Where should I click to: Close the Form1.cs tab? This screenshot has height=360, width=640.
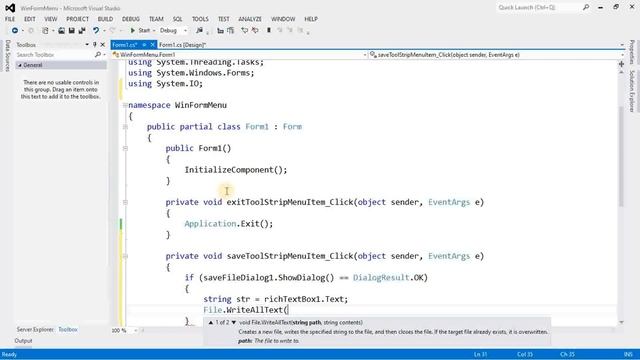click(x=153, y=45)
